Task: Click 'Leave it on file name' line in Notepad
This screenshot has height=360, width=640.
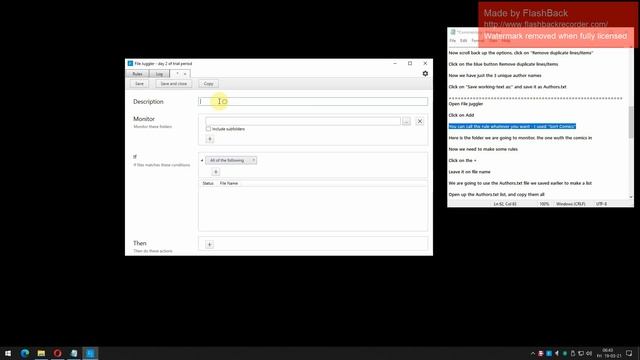Action: pos(469,172)
